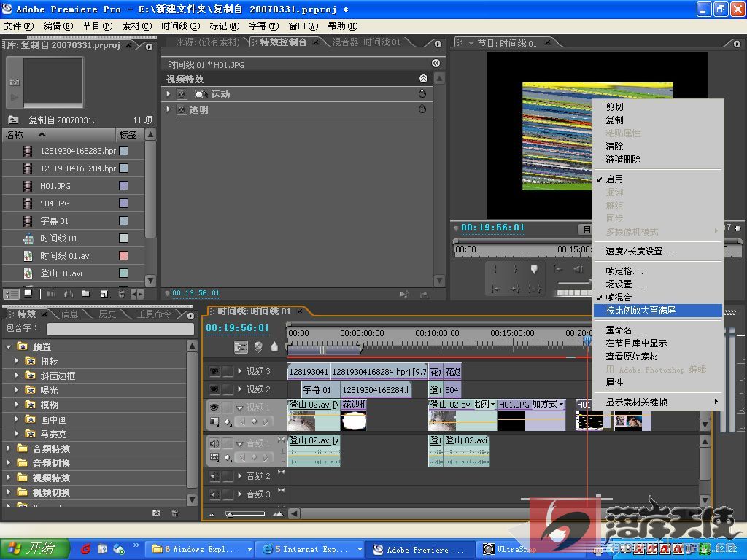Reset the 透明 effect icon
The image size is (747, 560).
(x=422, y=109)
